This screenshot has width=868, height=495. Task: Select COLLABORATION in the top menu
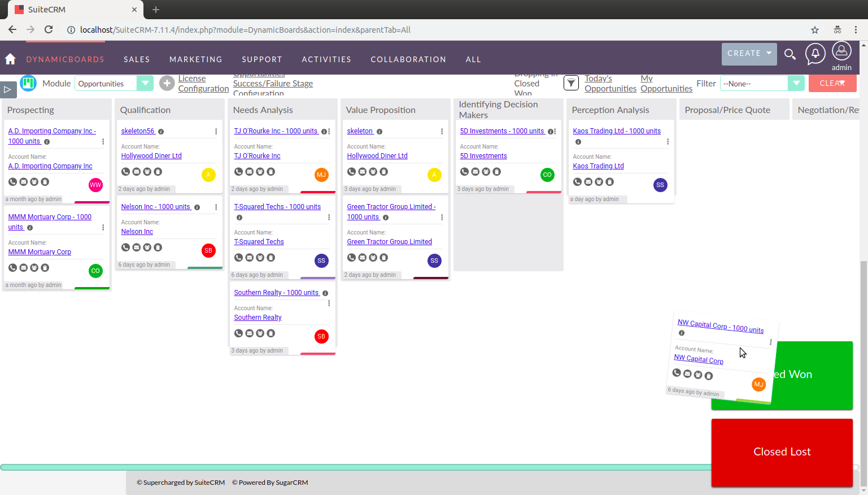pyautogui.click(x=408, y=59)
